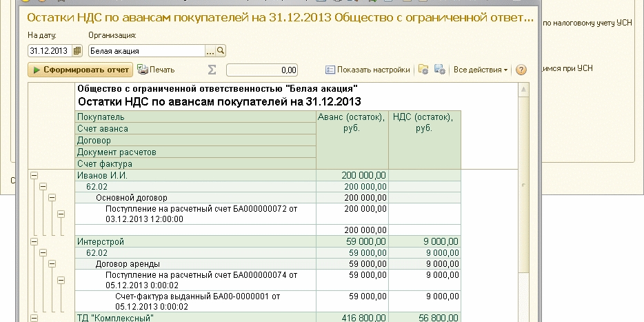This screenshot has width=644, height=322.
Task: Click the Организация field with Белая акация
Action: pyautogui.click(x=146, y=51)
